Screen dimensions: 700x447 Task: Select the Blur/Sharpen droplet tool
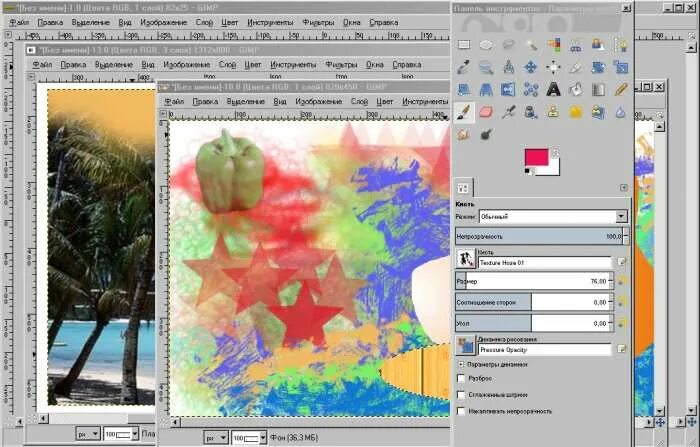click(621, 112)
